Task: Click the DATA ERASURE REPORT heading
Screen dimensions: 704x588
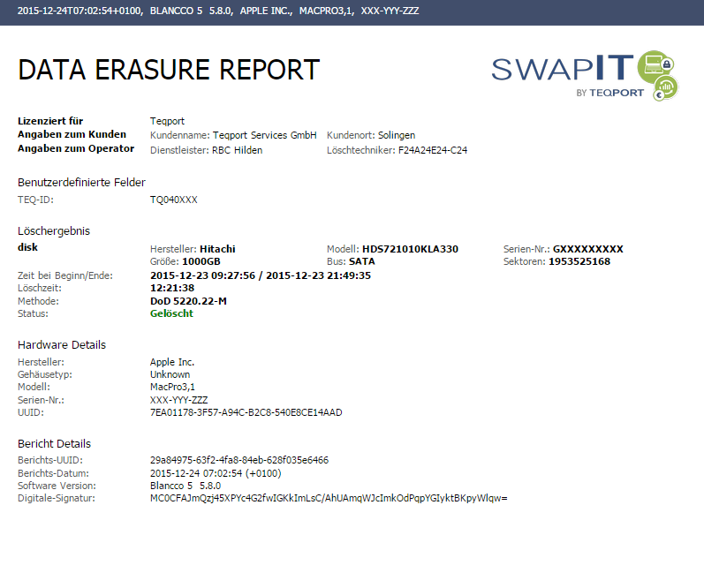Action: (x=169, y=70)
